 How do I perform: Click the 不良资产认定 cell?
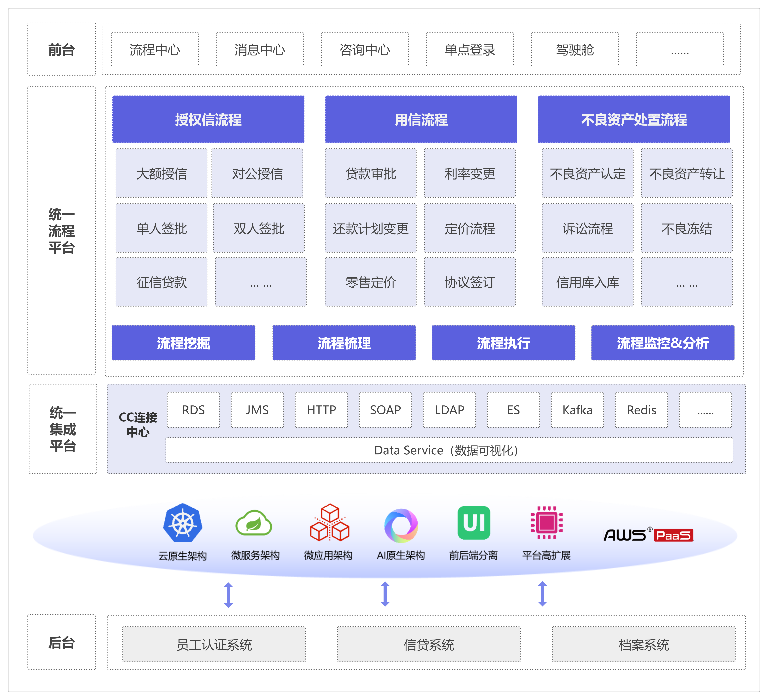(x=588, y=173)
